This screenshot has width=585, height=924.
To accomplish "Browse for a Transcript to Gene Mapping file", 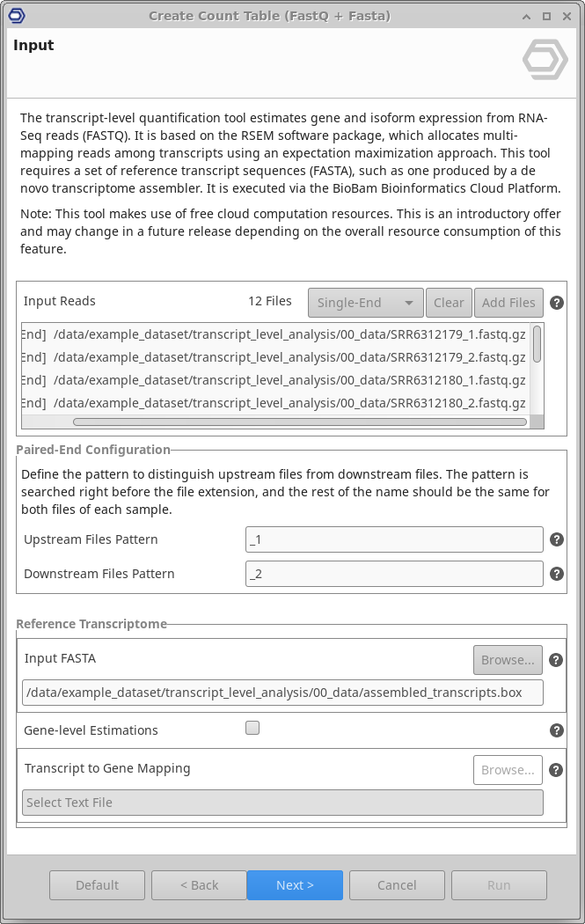I will [x=508, y=770].
